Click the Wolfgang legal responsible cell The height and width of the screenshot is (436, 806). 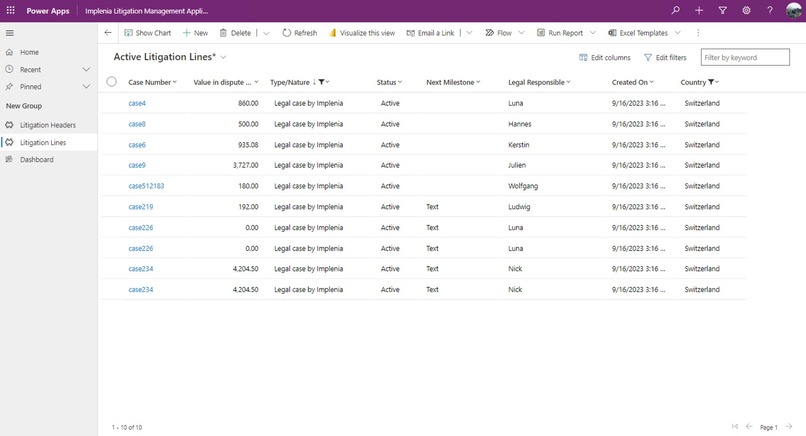point(523,186)
